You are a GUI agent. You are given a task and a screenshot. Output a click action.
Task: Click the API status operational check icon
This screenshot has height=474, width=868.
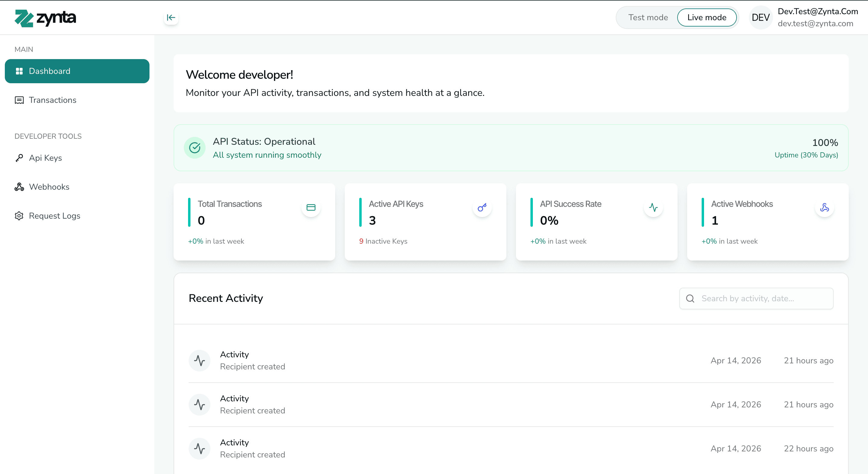click(x=194, y=148)
